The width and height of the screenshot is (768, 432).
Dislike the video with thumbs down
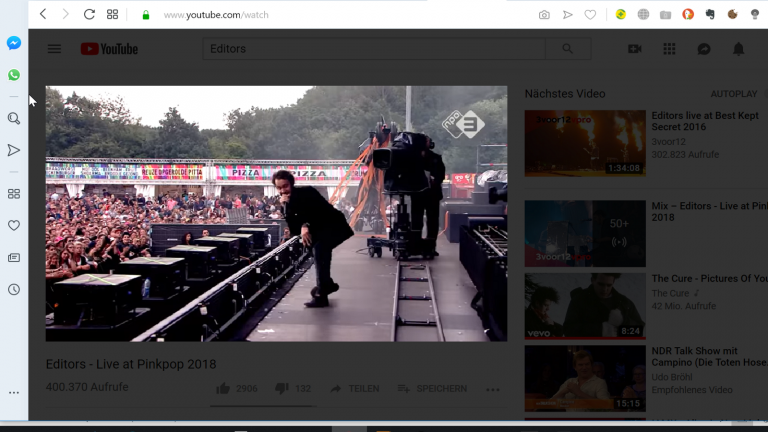[281, 388]
